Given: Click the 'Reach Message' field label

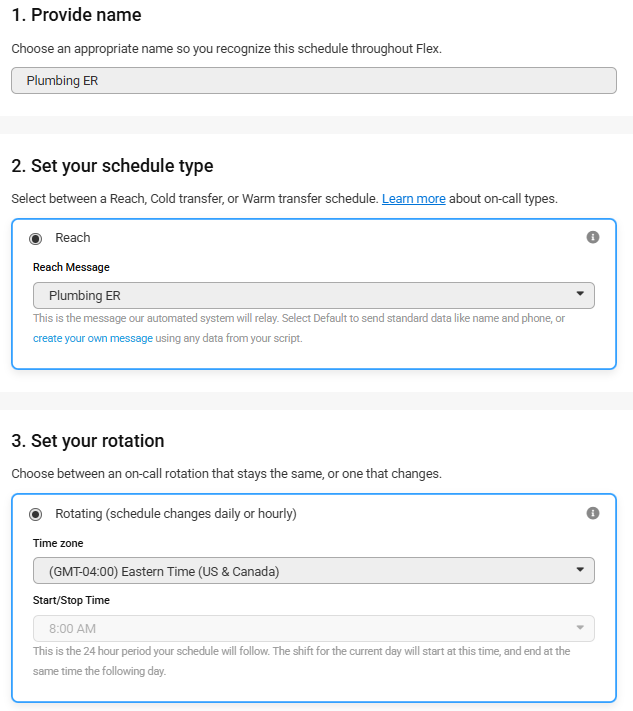Looking at the screenshot, I should click(71, 267).
